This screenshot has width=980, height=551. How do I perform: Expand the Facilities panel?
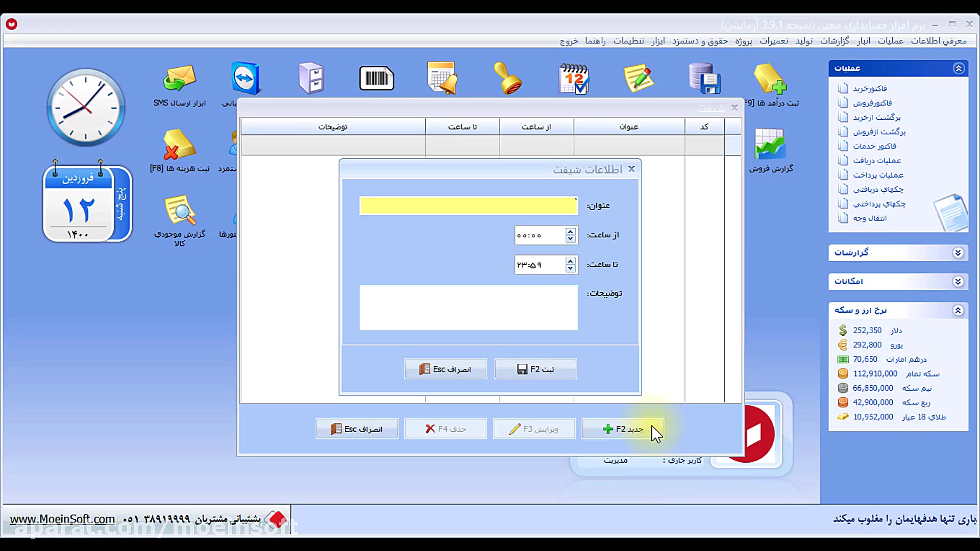point(958,282)
